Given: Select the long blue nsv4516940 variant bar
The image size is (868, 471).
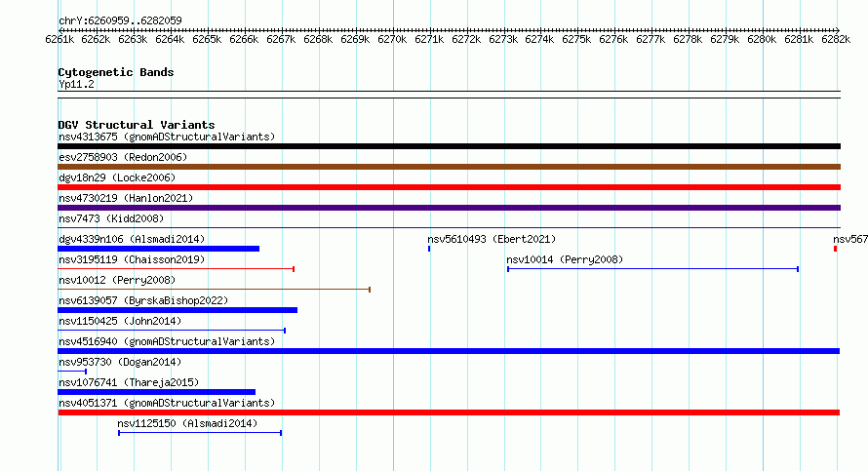Looking at the screenshot, I should (x=449, y=351).
